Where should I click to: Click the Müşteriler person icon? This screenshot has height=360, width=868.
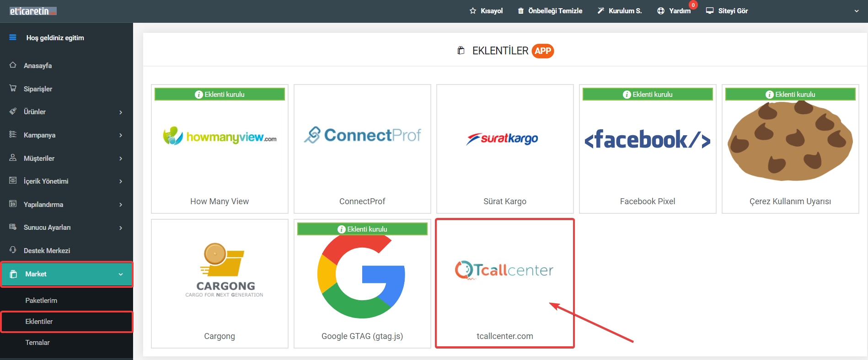(x=13, y=158)
